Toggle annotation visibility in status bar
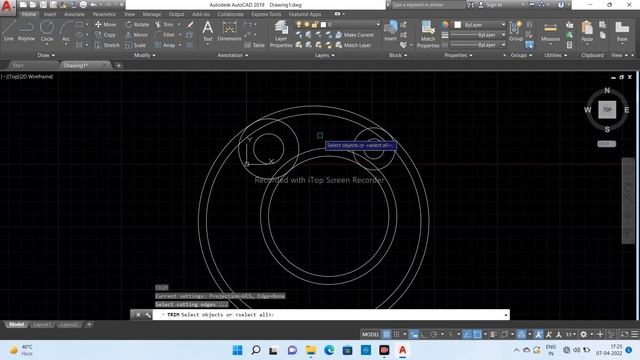 coord(538,334)
